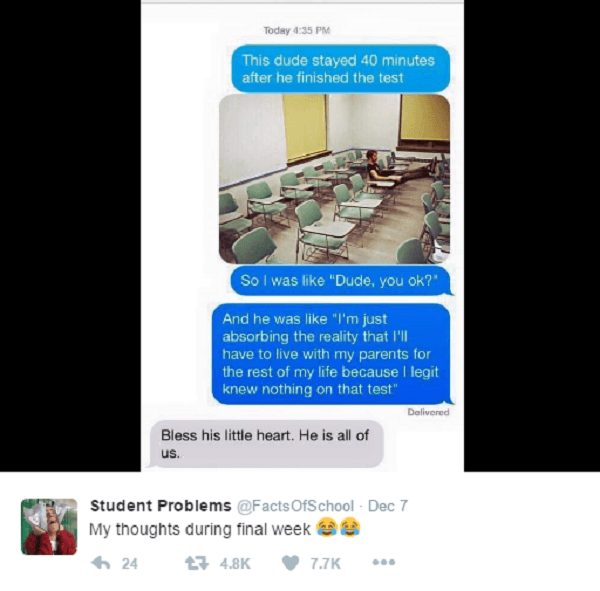600x591 pixels.
Task: Like the tweet with the heart icon
Action: (290, 563)
